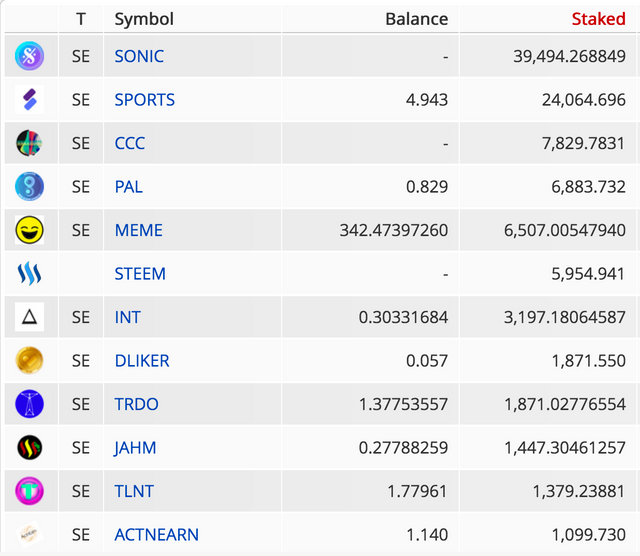
Task: Select TLNT staked value 1,379.23881
Action: tap(579, 491)
